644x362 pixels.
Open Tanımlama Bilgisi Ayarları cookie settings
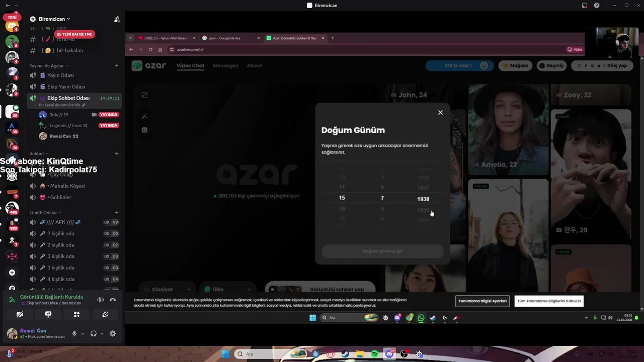point(482,301)
